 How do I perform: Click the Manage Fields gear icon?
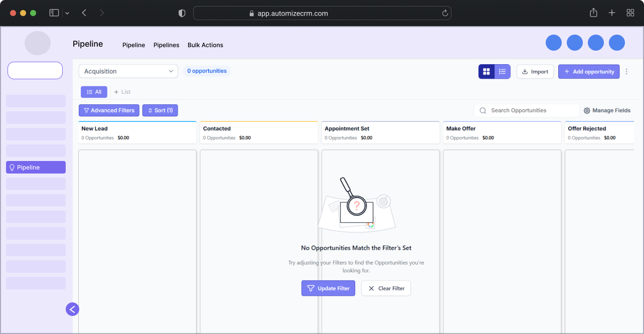[587, 110]
